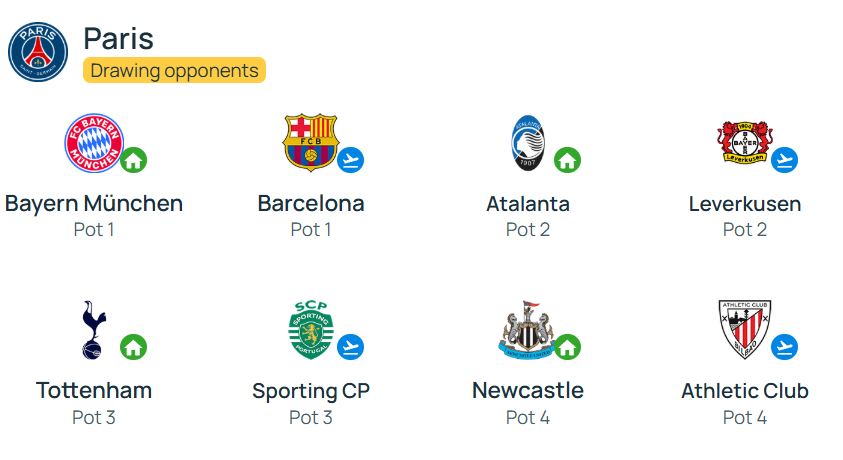Screen dimensions: 843x460
Task: Select the Bayern München club logo
Action: point(94,143)
